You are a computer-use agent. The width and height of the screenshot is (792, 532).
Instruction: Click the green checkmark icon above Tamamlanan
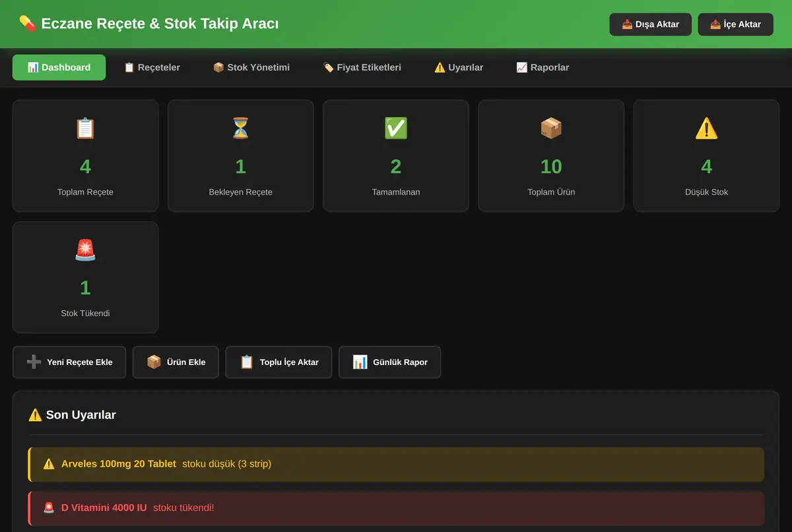396,128
